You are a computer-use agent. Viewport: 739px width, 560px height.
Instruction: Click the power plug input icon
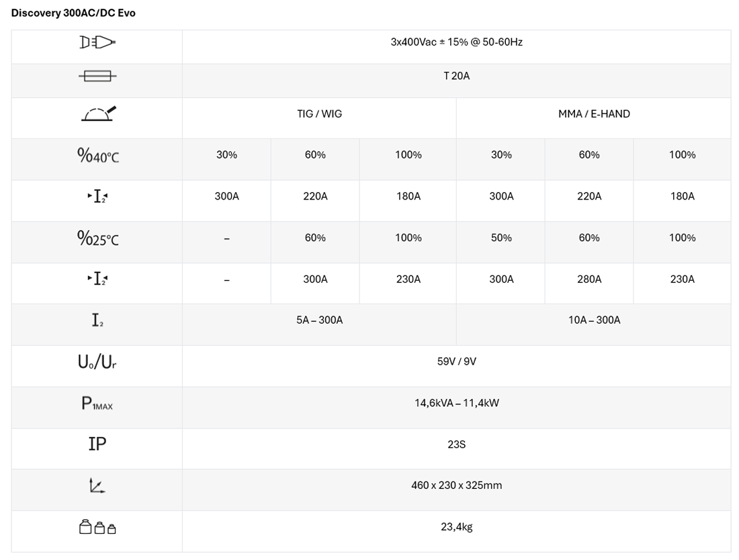[97, 42]
